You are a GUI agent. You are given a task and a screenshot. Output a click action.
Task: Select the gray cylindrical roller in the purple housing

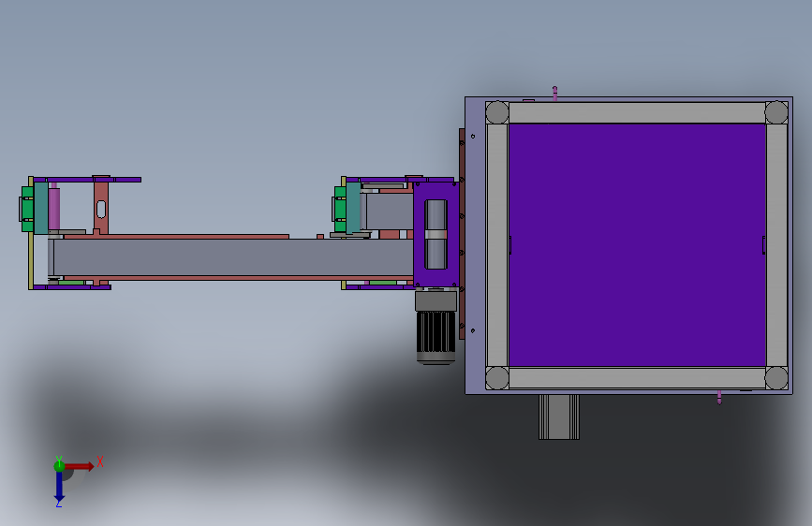click(436, 235)
